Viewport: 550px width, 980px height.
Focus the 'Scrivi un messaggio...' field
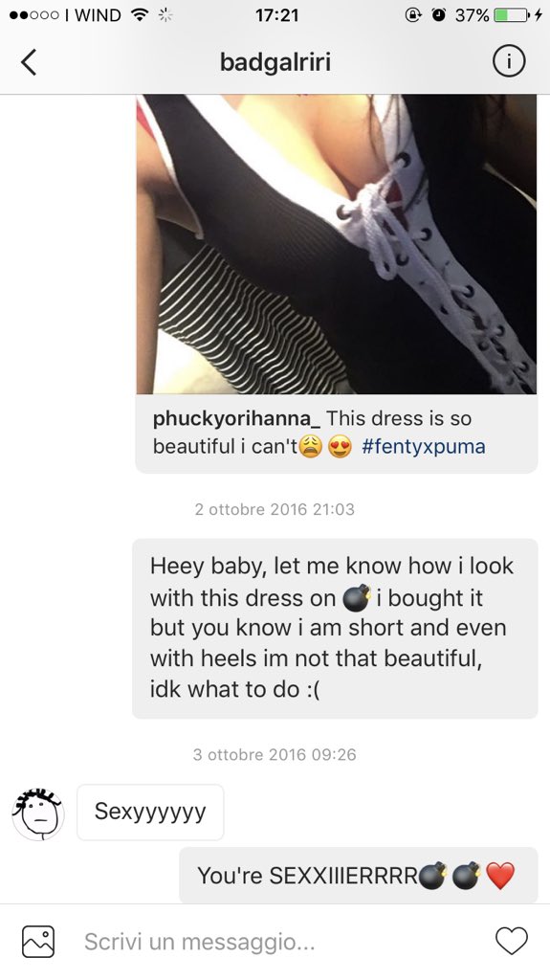(275, 942)
